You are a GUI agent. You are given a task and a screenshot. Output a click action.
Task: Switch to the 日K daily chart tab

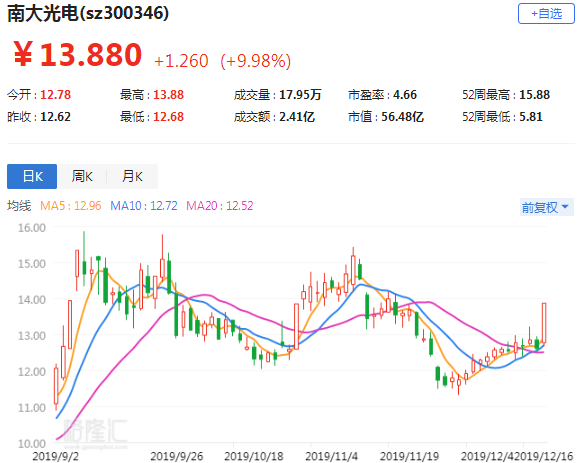coord(32,176)
